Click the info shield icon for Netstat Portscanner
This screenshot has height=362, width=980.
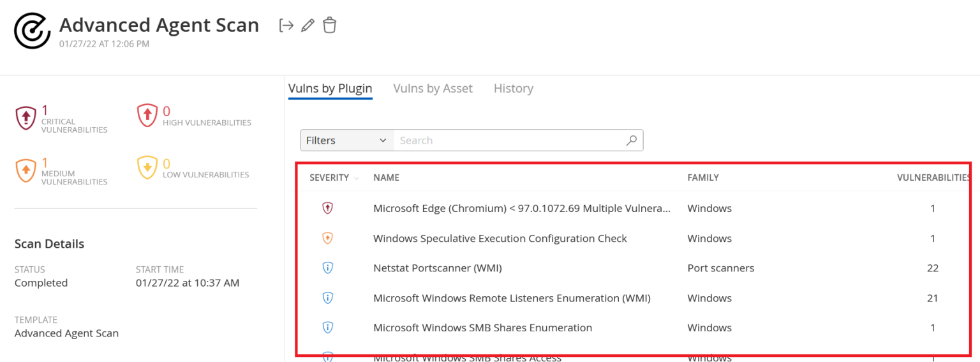328,268
